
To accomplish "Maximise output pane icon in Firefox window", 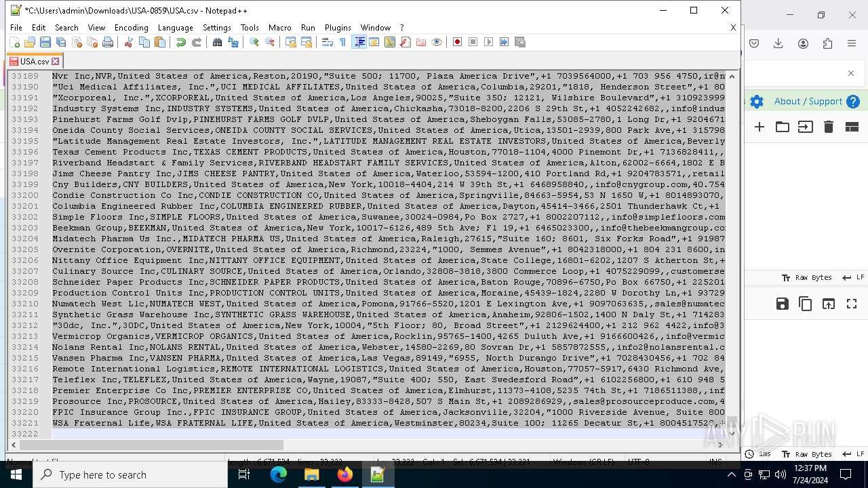I will pos(852,304).
